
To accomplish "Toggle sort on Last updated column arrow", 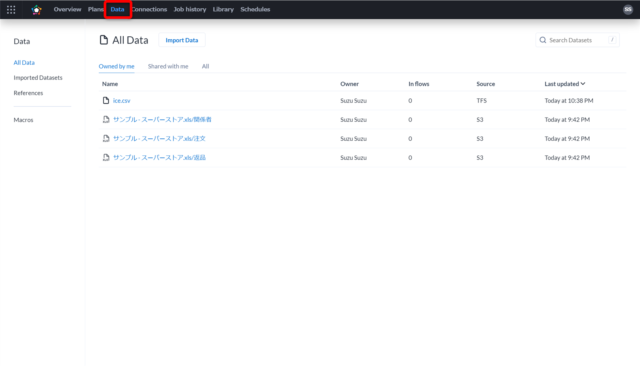I will pyautogui.click(x=583, y=84).
